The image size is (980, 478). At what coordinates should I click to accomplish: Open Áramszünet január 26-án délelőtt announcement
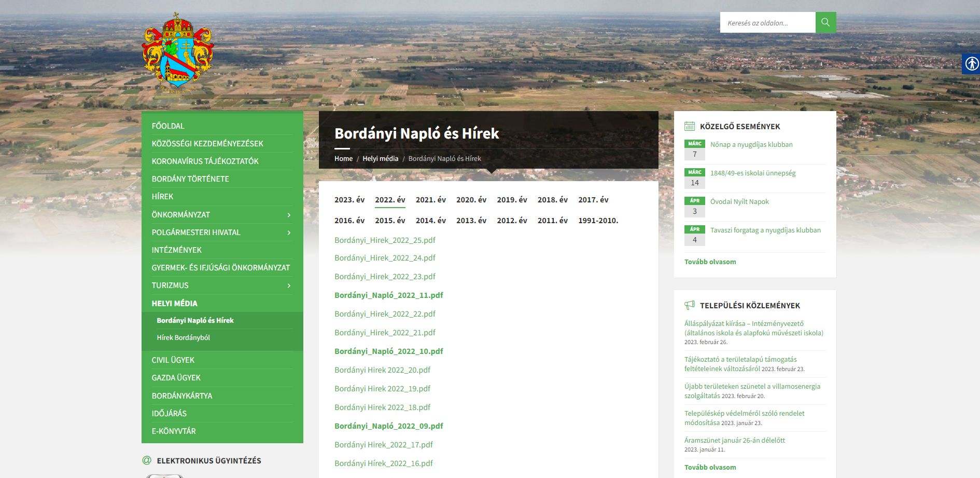735,440
